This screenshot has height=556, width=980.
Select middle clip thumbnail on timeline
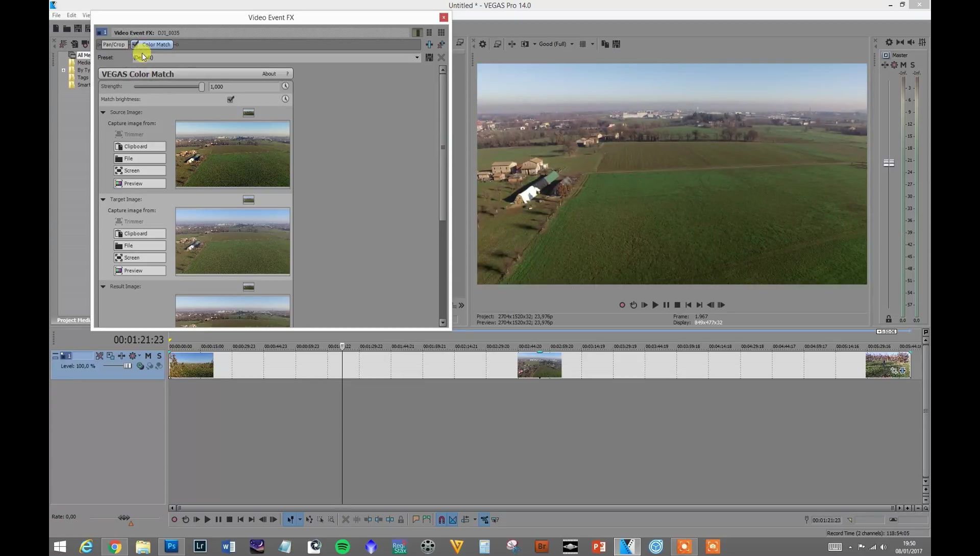[x=540, y=366]
